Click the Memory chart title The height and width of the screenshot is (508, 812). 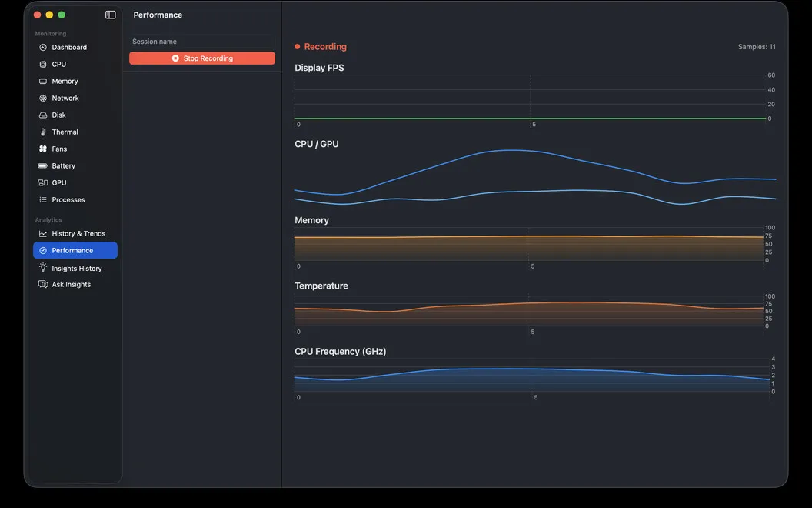click(311, 220)
